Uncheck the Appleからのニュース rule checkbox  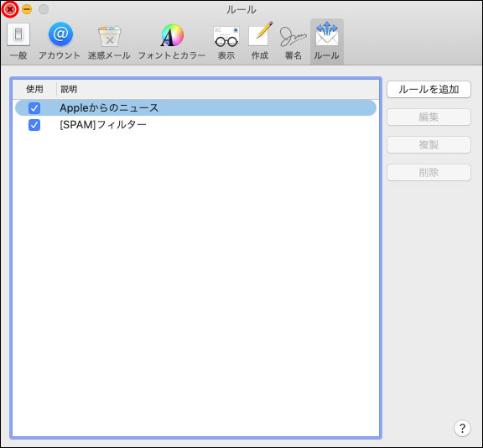[x=34, y=108]
